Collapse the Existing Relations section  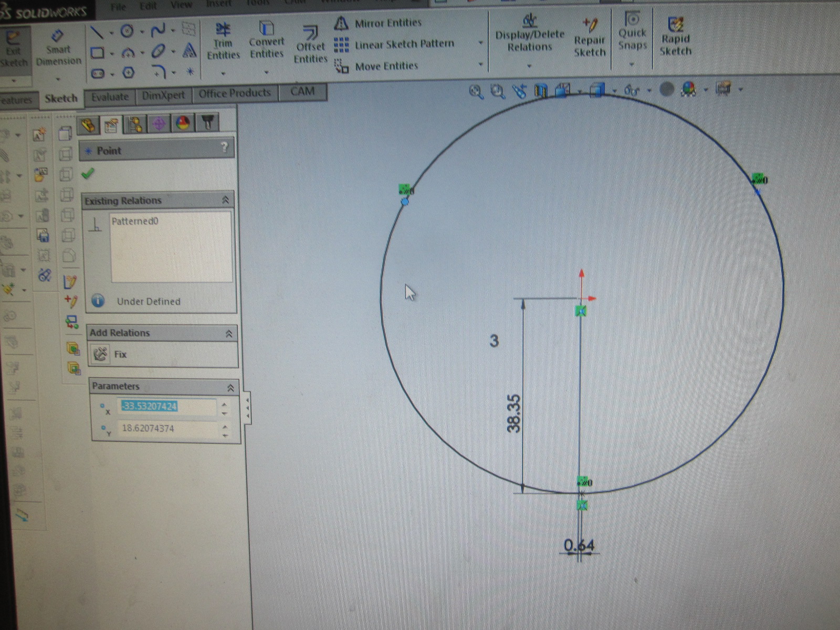[x=226, y=200]
